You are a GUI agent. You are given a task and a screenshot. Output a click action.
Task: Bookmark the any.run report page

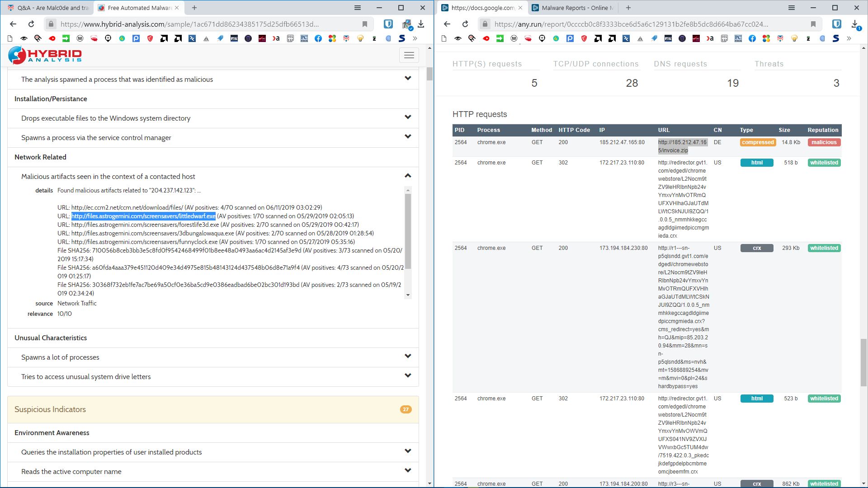coord(813,24)
